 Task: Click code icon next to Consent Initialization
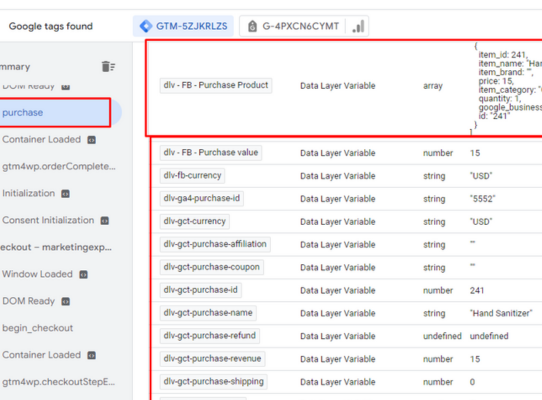(x=105, y=221)
